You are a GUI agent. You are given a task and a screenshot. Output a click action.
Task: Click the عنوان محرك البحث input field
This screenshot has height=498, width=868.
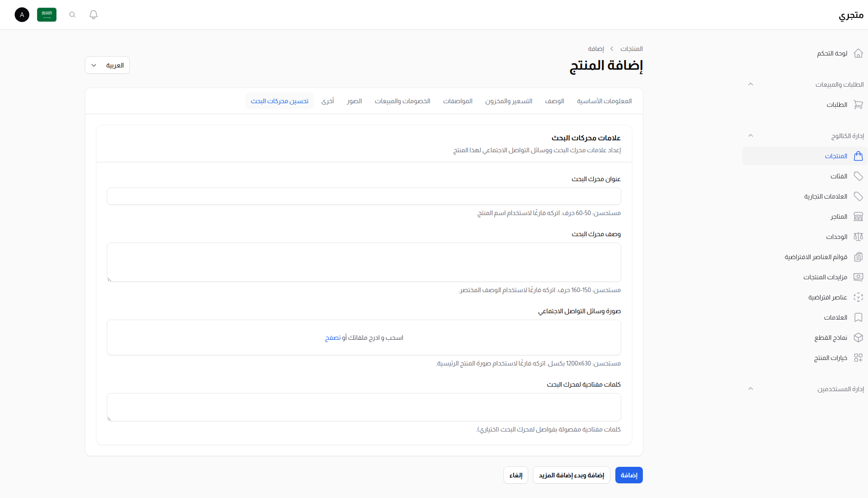coord(364,196)
